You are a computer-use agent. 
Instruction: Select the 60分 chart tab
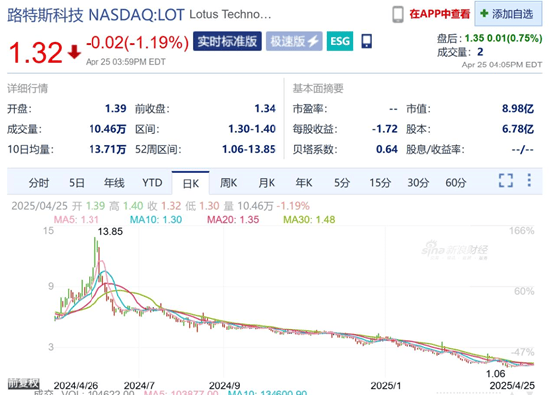(x=456, y=183)
